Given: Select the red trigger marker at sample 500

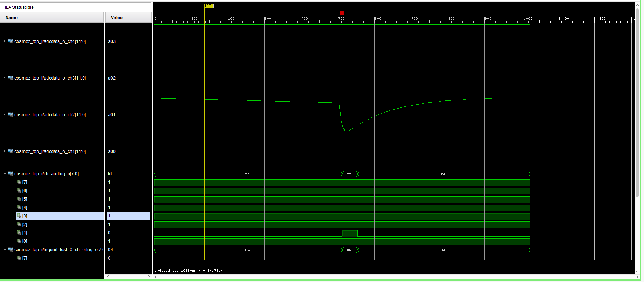Looking at the screenshot, I should click(x=342, y=13).
